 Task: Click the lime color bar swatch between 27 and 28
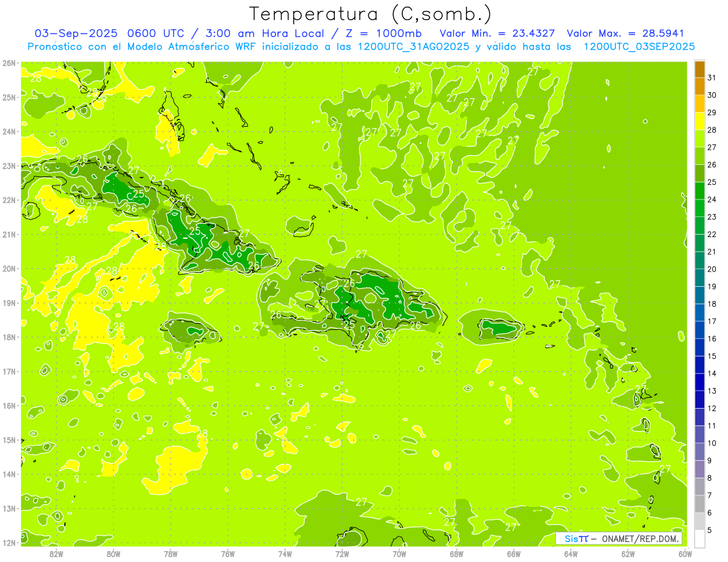[x=699, y=138]
